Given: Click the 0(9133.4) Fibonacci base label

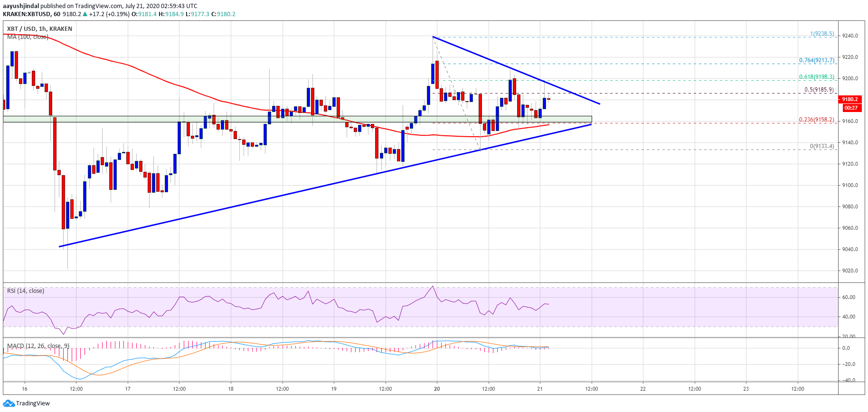Looking at the screenshot, I should click(x=821, y=146).
